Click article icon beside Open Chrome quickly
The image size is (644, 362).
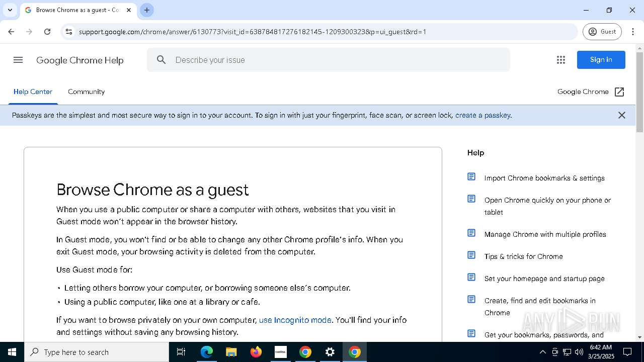coord(471,199)
